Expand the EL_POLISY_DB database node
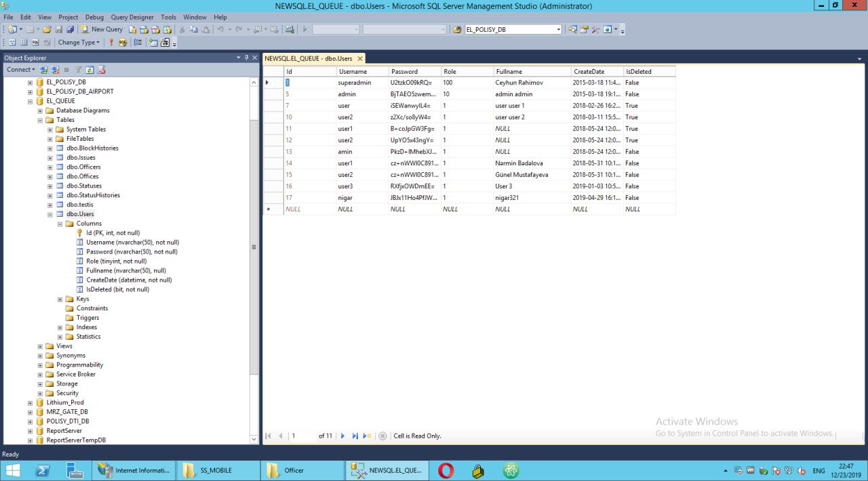Screen dimensions: 868x481 30,82
